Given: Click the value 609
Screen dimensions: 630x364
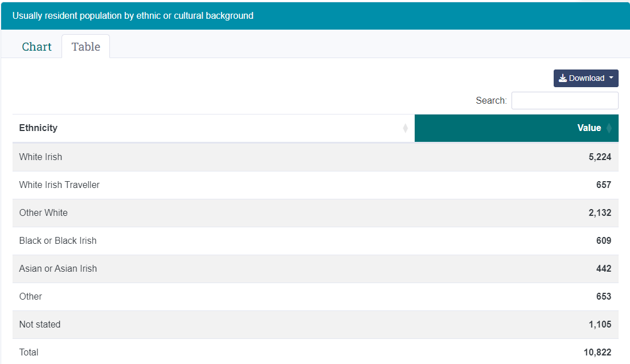Looking at the screenshot, I should pos(603,240).
